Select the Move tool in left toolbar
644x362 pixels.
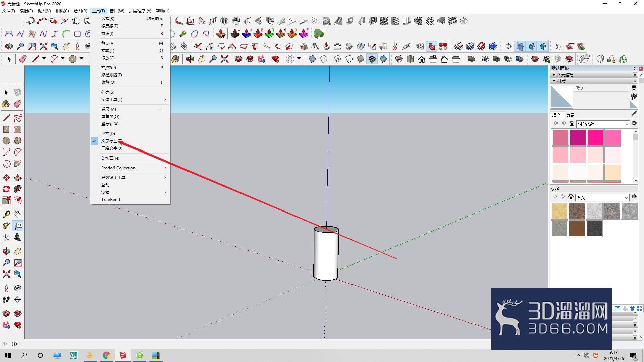coord(6,178)
